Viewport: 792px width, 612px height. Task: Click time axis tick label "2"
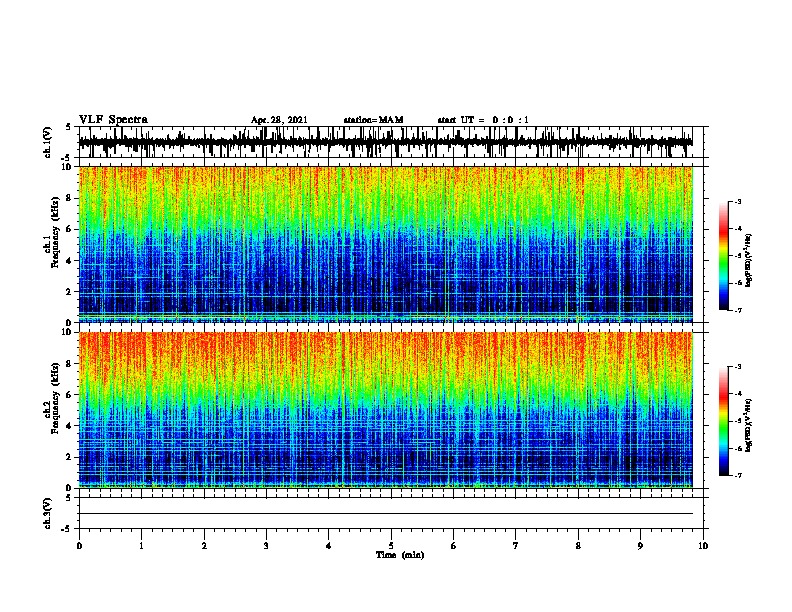pos(204,546)
